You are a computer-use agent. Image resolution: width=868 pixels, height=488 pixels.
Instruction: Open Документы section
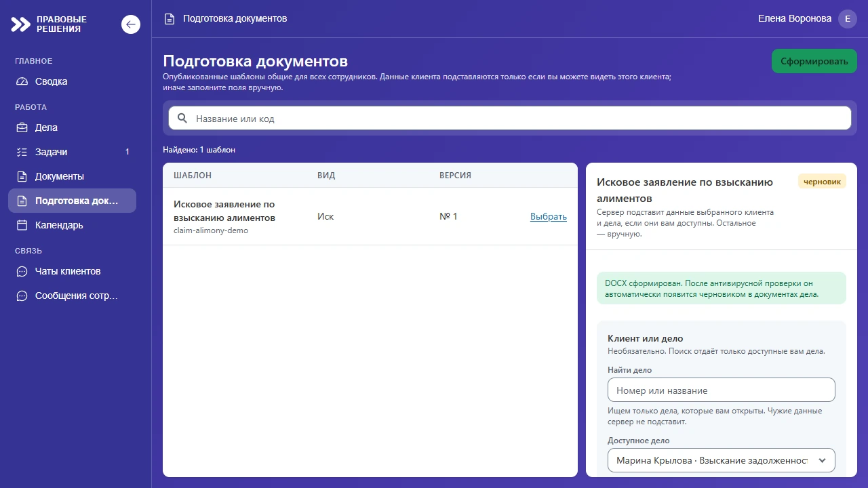tap(72, 176)
